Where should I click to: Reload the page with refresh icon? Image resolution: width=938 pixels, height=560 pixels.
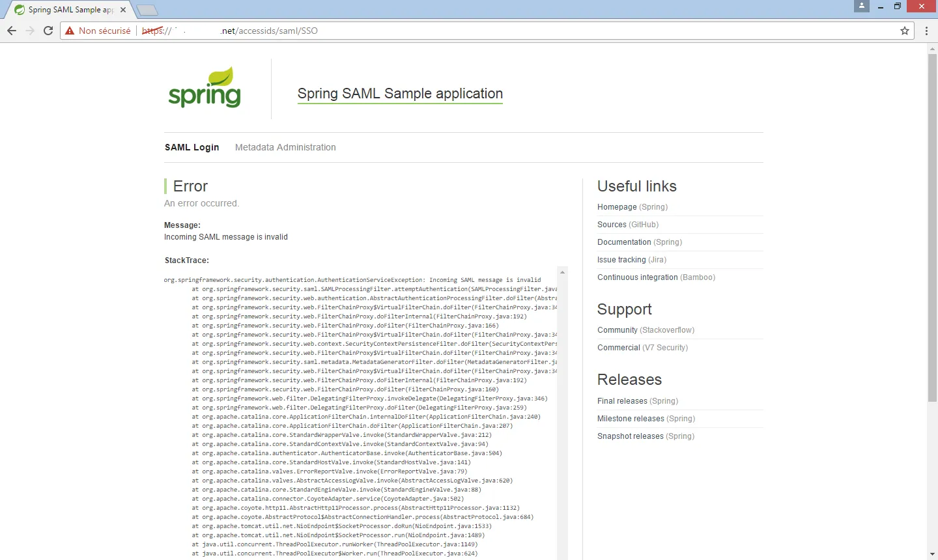click(48, 31)
